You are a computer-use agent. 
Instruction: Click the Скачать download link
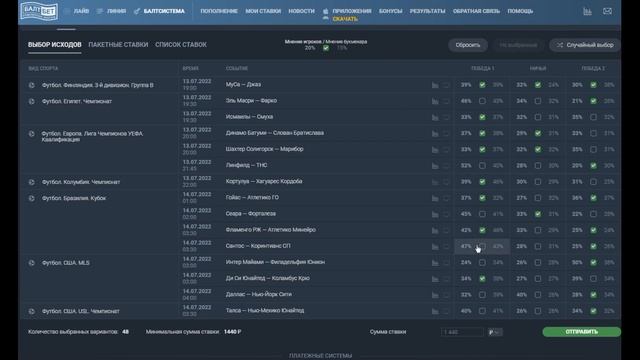point(345,19)
